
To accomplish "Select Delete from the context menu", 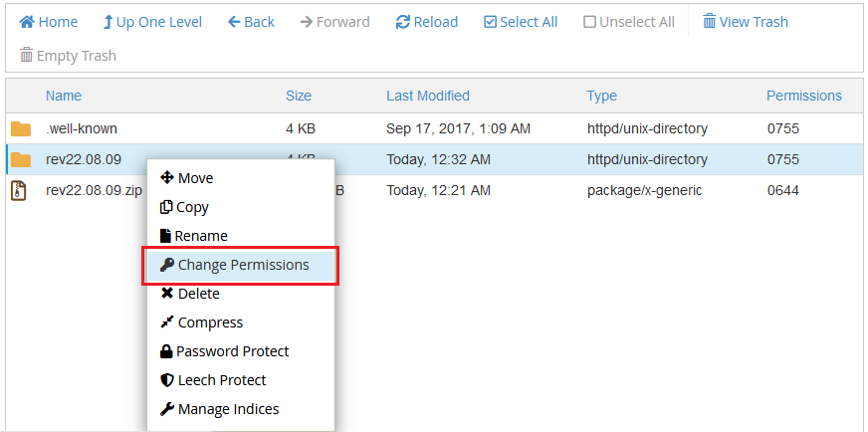I will 190,294.
